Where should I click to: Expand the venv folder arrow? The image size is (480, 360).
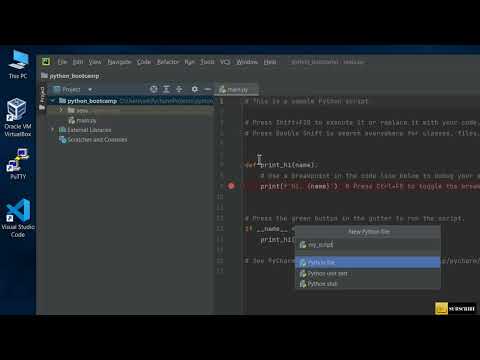click(x=61, y=110)
